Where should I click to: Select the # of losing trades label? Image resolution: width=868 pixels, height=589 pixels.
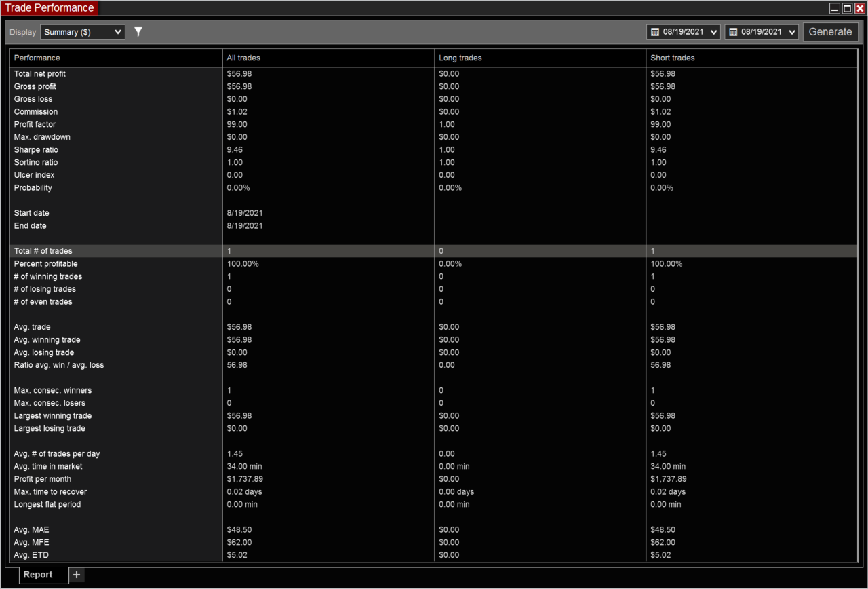(45, 289)
